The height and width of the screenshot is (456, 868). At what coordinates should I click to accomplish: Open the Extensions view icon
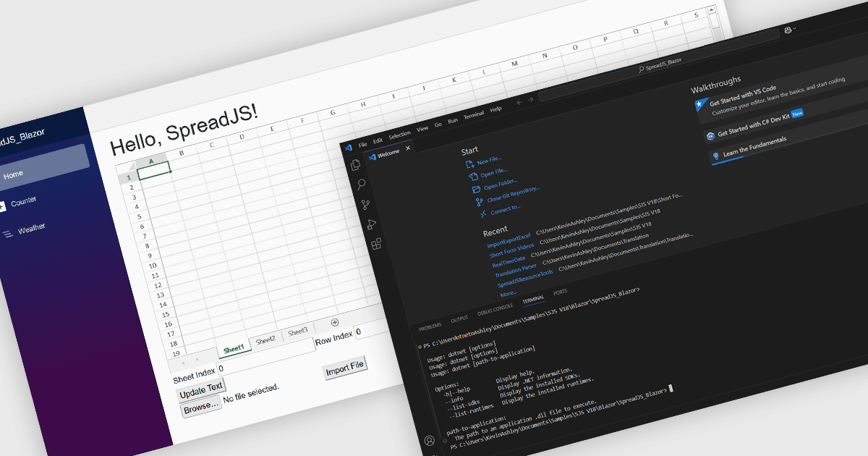376,245
